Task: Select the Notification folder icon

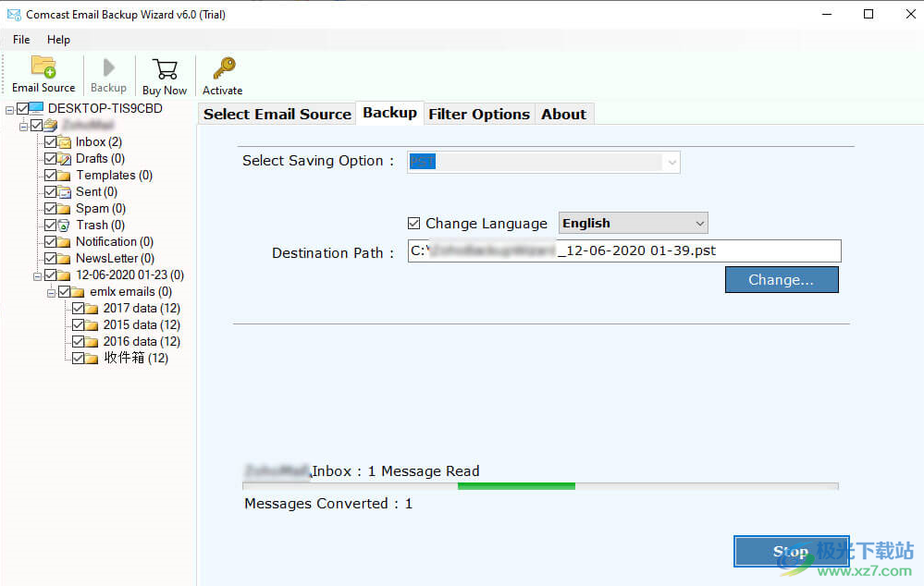Action: (64, 241)
